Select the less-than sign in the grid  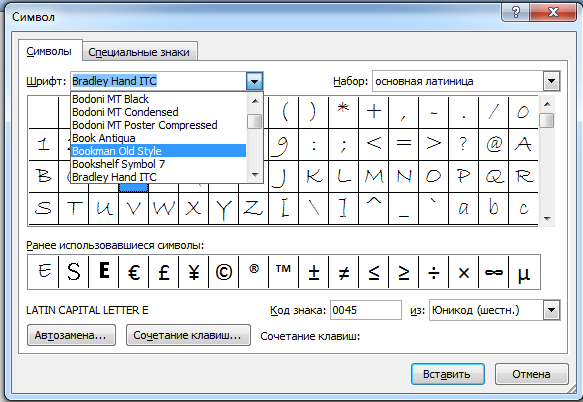[374, 144]
